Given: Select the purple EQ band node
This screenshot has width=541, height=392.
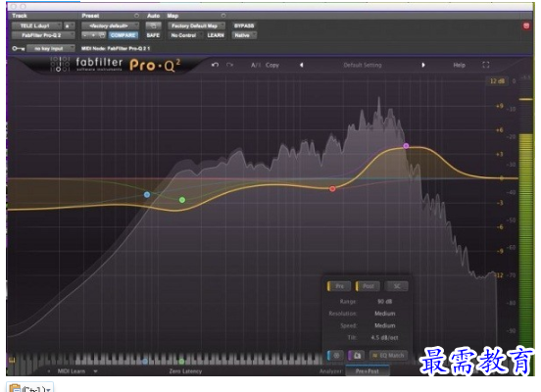Looking at the screenshot, I should pos(406,146).
